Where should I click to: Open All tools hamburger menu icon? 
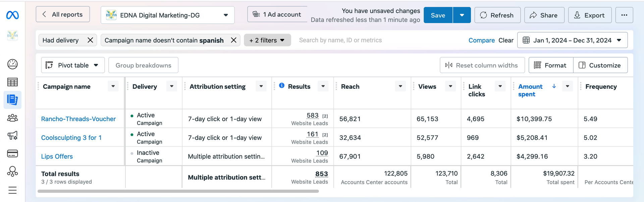pyautogui.click(x=12, y=190)
